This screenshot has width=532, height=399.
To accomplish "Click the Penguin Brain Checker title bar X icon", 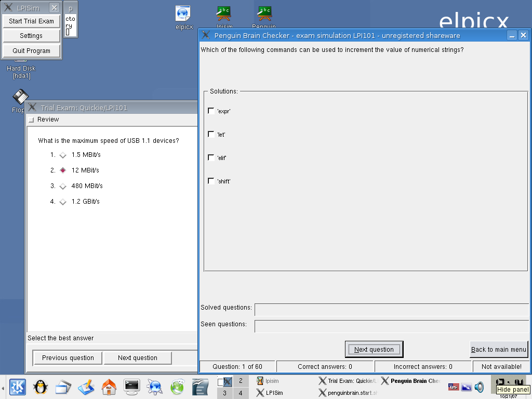I will pos(206,35).
